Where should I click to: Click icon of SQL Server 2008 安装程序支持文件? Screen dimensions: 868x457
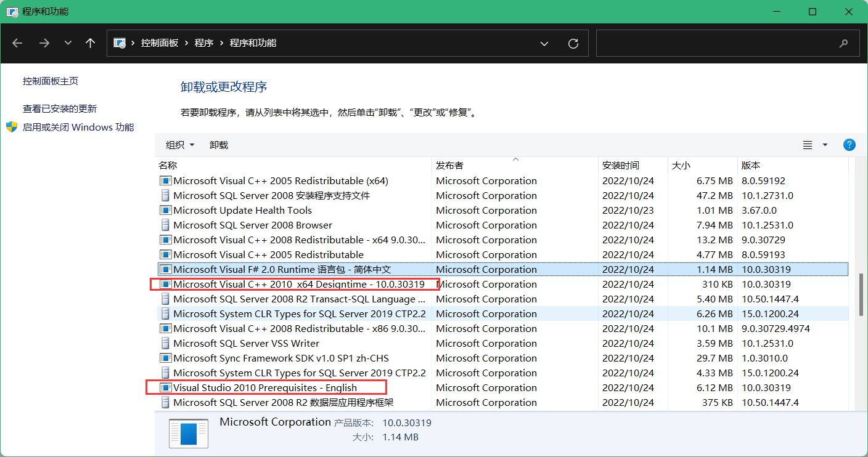[165, 195]
